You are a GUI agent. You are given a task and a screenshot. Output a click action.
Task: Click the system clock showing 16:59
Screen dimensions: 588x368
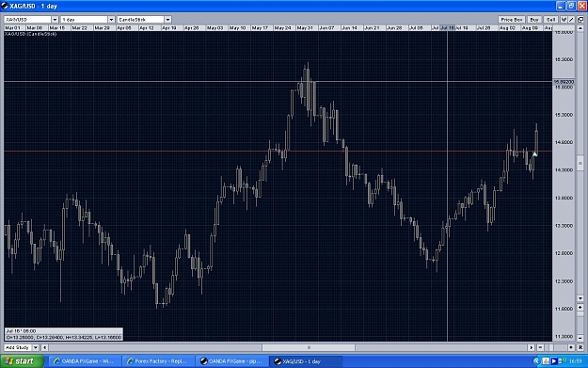[575, 361]
